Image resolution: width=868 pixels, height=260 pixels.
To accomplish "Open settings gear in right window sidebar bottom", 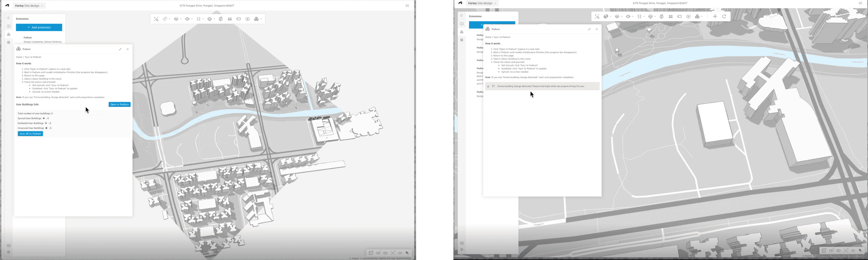I will click(x=462, y=250).
